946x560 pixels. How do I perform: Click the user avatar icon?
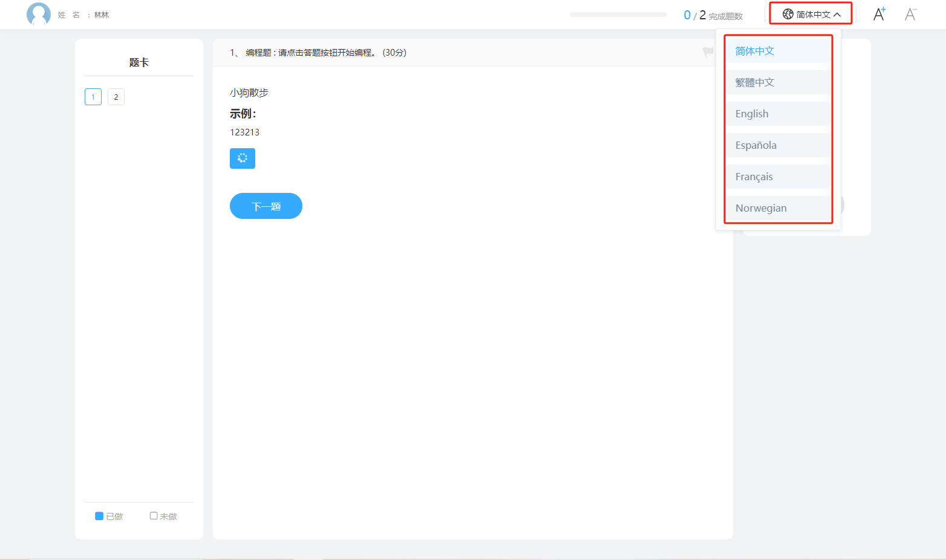tap(39, 15)
